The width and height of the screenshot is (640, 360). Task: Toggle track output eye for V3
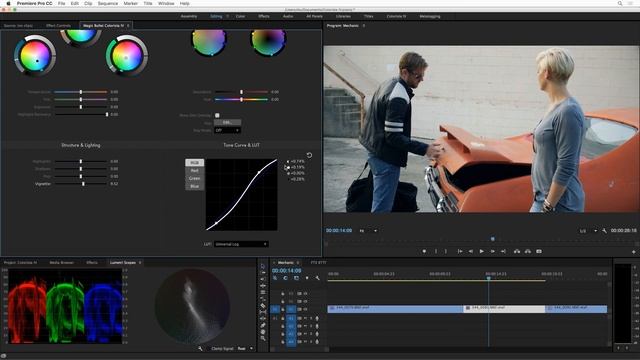305,293
